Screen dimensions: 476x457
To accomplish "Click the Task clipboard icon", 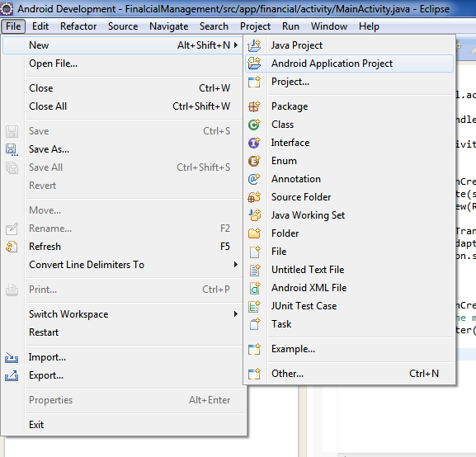I will (x=254, y=324).
